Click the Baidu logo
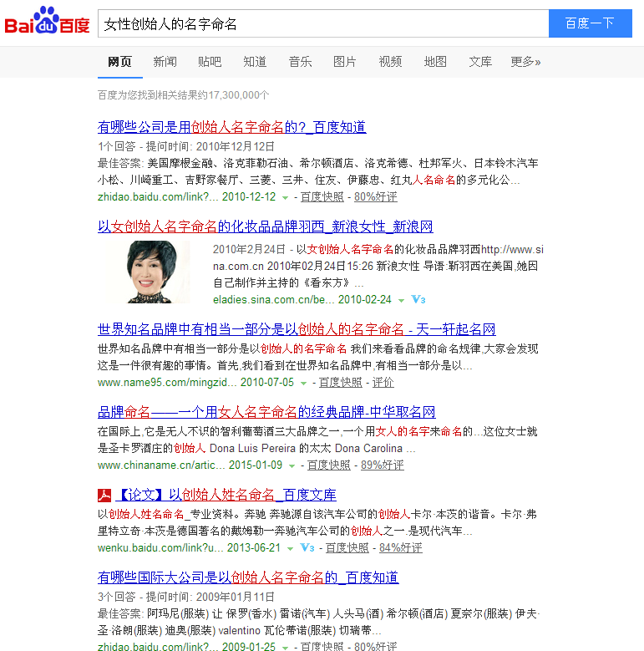 coord(47,20)
